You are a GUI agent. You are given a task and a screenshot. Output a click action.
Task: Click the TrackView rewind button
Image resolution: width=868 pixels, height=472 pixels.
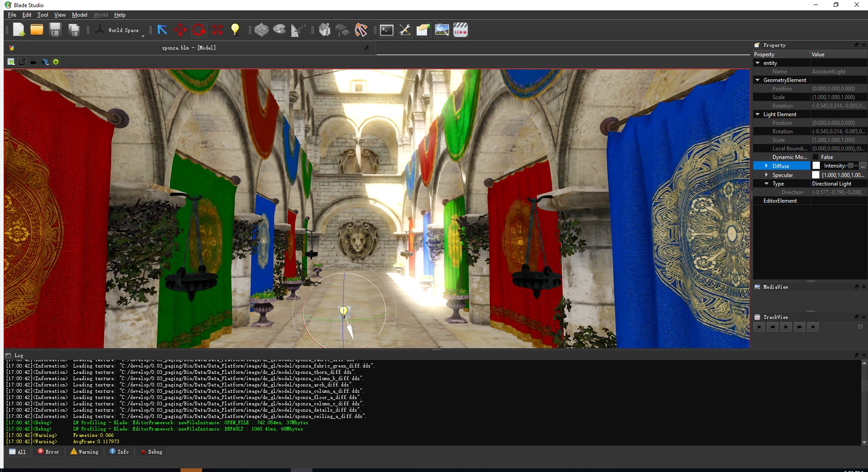point(773,327)
